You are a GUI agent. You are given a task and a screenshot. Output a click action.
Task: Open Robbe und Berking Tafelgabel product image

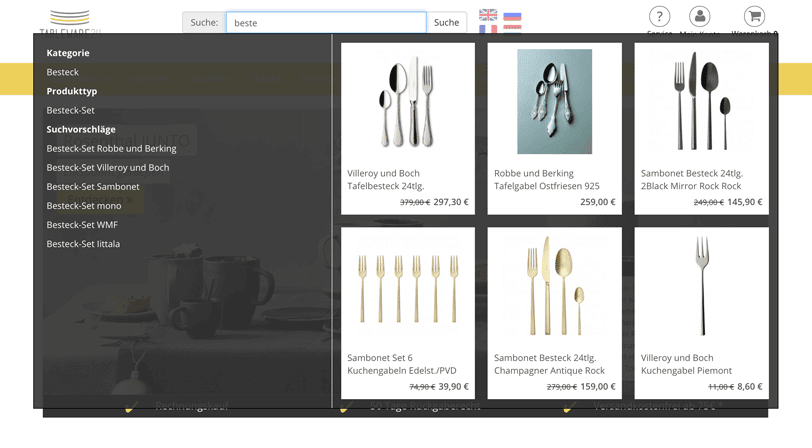[555, 102]
